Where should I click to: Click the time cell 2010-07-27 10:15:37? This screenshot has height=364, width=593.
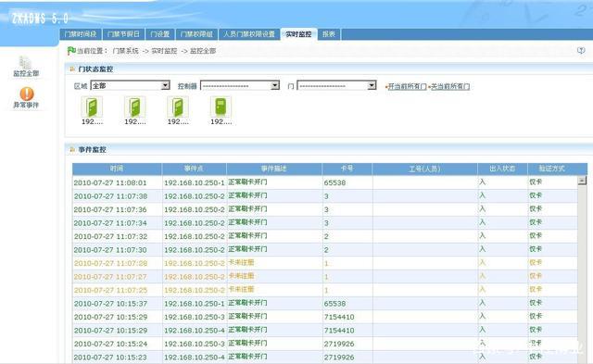(110, 304)
